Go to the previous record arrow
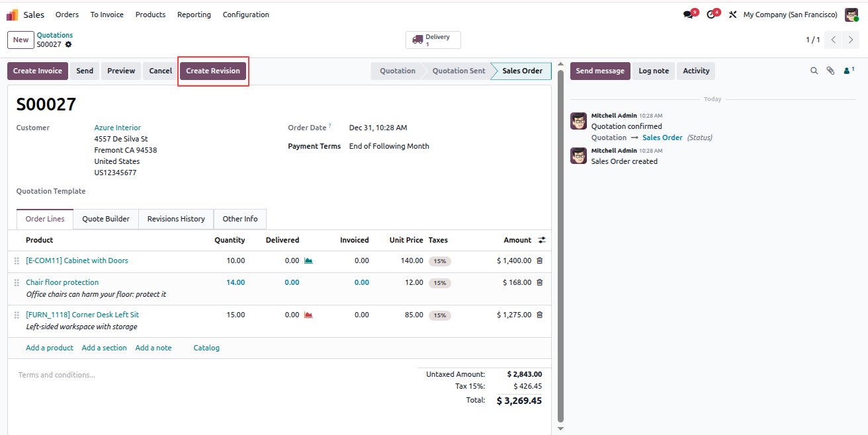 834,40
